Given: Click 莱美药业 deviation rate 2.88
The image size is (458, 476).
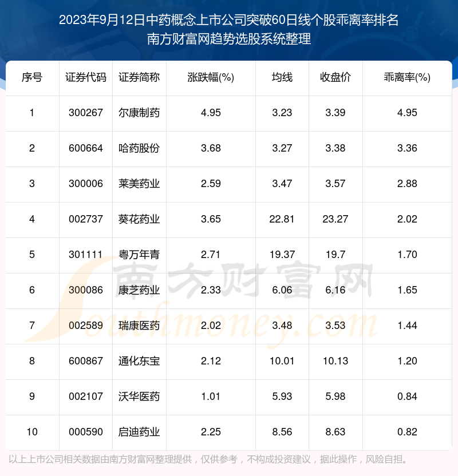Looking at the screenshot, I should pyautogui.click(x=407, y=184).
